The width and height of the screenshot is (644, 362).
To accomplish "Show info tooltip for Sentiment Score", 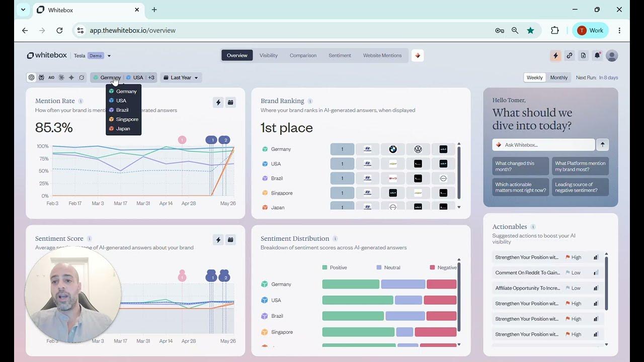I will click(89, 239).
